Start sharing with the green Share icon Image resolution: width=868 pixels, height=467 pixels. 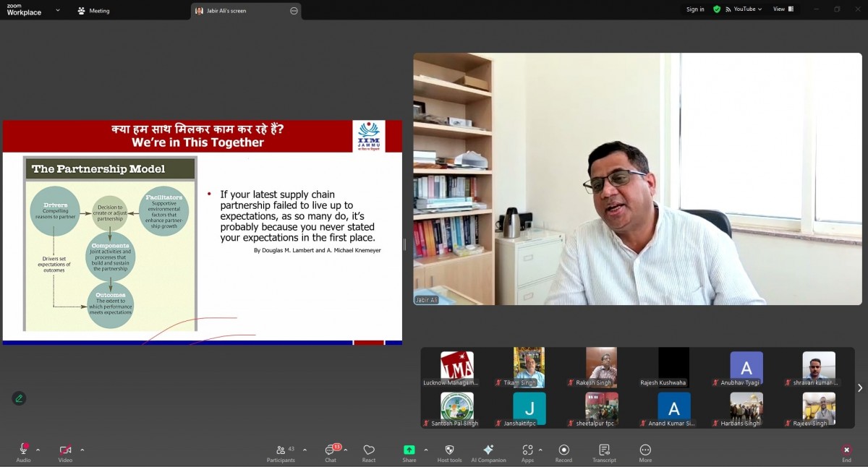[409, 453]
